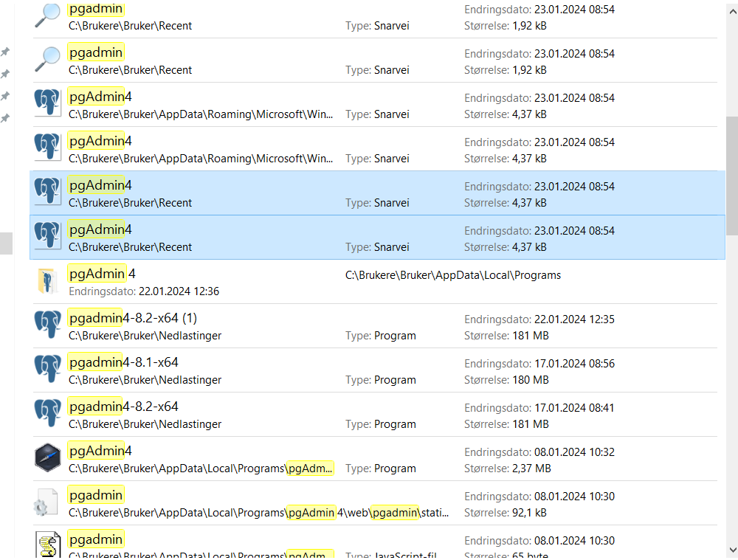The height and width of the screenshot is (560, 738).
Task: Click date 17.01.2024 08:56
Action: (574, 364)
